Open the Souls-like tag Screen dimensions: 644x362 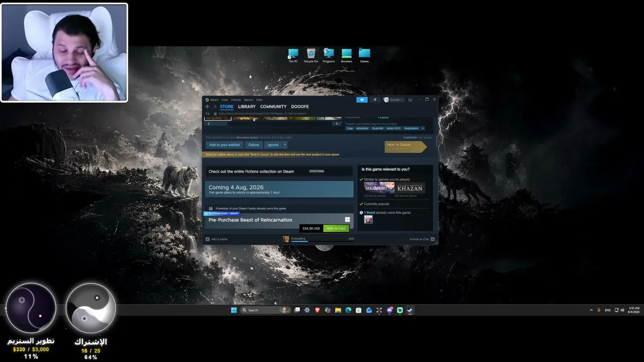pyautogui.click(x=377, y=128)
